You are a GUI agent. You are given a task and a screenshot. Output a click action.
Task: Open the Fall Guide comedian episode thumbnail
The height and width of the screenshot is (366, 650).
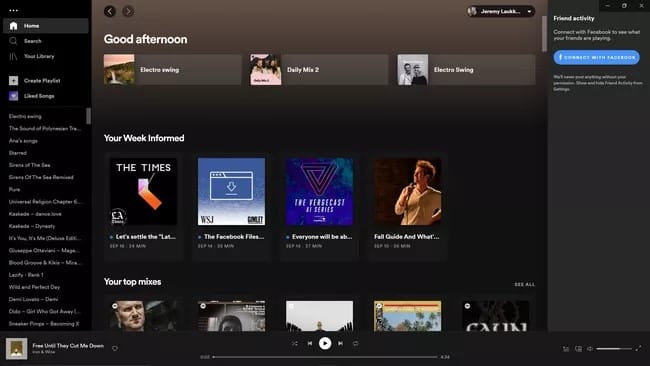[407, 191]
